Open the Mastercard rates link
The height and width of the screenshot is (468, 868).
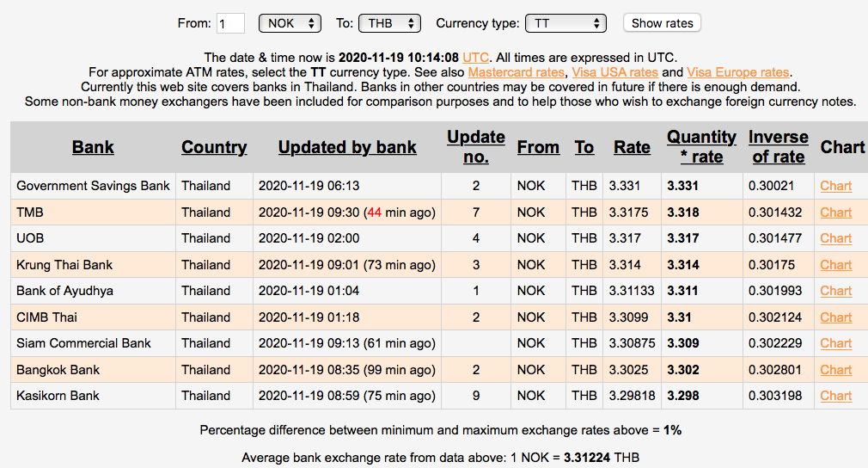click(516, 72)
